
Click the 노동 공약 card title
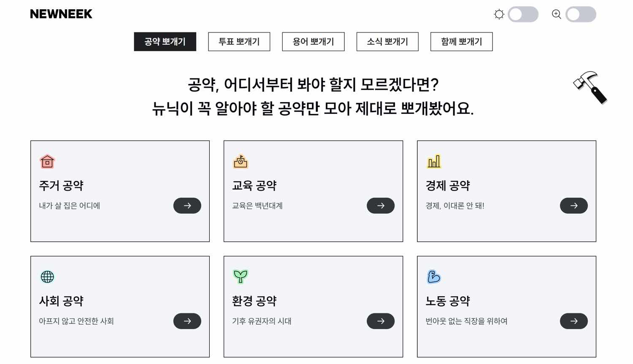click(x=448, y=301)
